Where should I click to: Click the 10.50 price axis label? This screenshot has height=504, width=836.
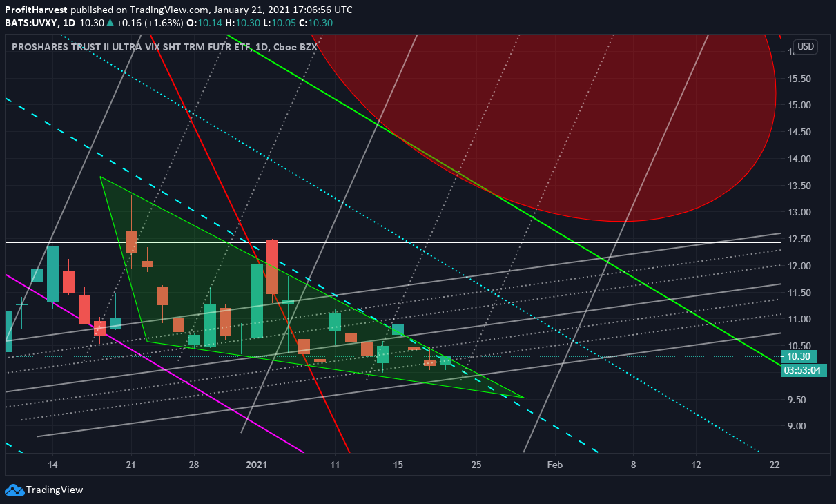click(x=799, y=346)
